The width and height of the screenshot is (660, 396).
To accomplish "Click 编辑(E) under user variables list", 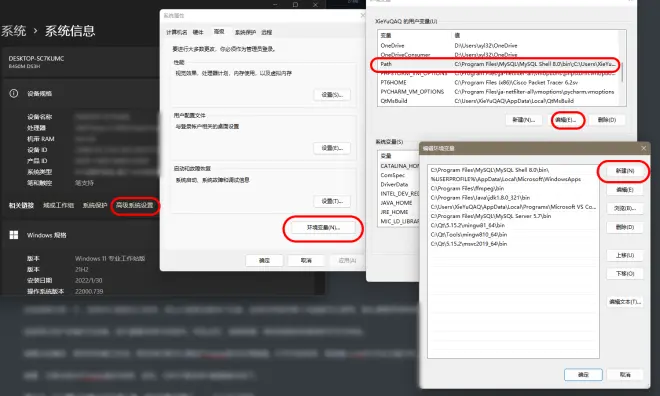I will point(566,120).
